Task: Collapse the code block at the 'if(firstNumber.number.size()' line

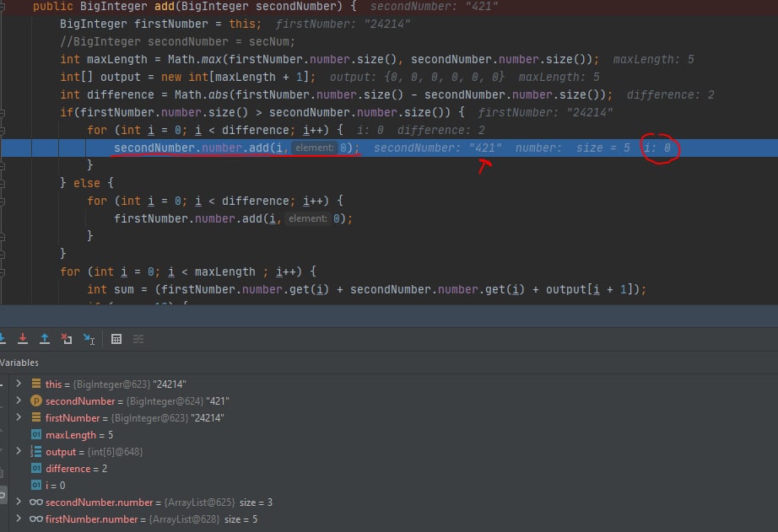Action: (x=2, y=112)
